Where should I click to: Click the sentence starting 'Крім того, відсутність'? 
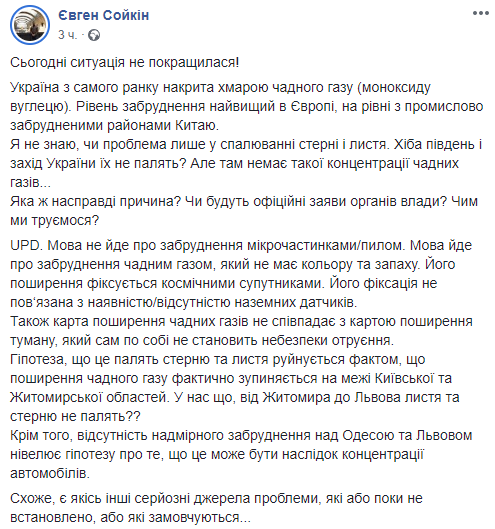point(241,454)
